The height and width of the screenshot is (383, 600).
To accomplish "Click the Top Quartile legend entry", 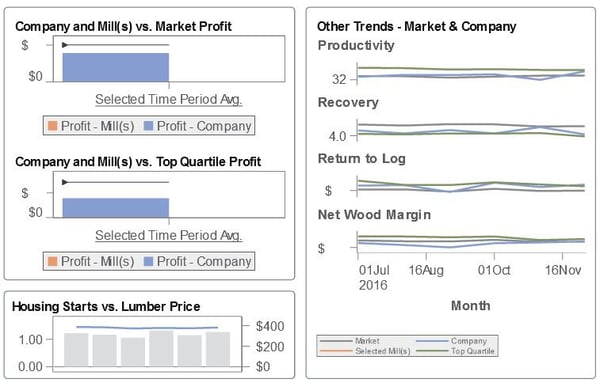I will pyautogui.click(x=455, y=351).
